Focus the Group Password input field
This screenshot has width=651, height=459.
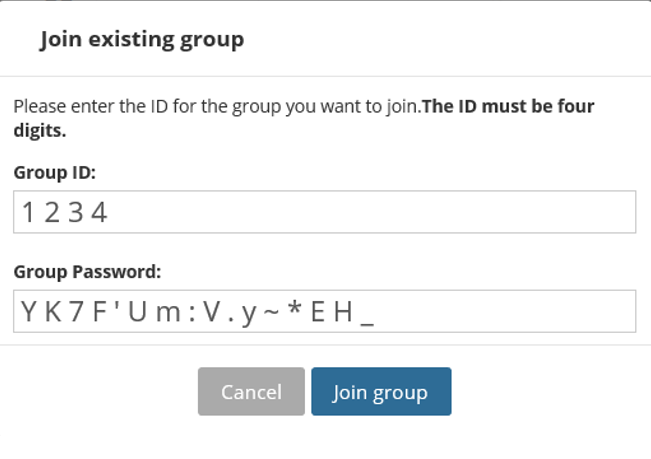pos(325,311)
